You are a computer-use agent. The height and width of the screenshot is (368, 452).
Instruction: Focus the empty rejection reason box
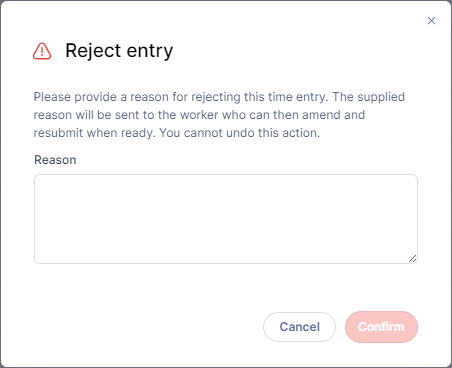[226, 219]
